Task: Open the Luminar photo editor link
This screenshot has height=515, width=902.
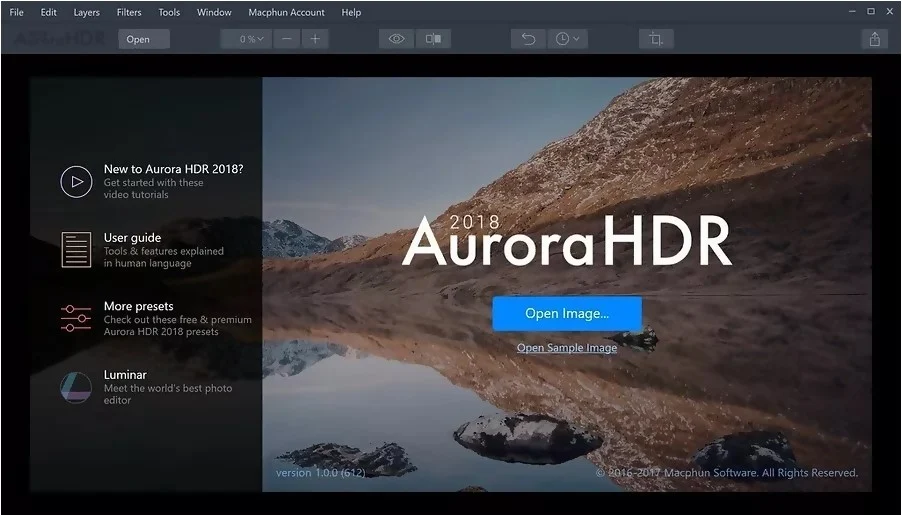Action: tap(125, 375)
